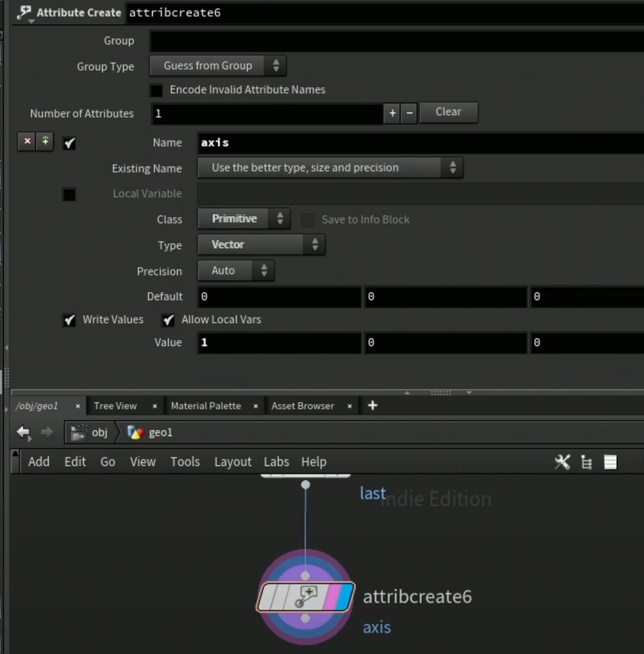This screenshot has width=644, height=654.
Task: Select the attribcreate6 node in network
Action: point(306,597)
